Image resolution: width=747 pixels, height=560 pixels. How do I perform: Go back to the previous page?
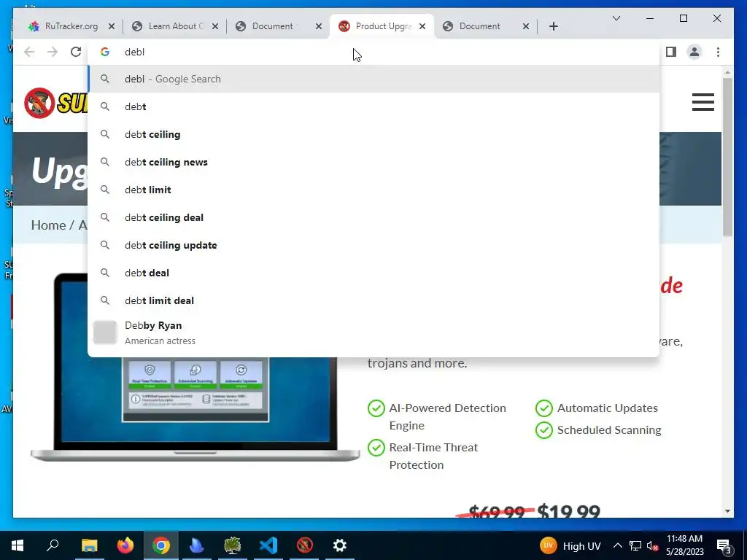coord(29,52)
